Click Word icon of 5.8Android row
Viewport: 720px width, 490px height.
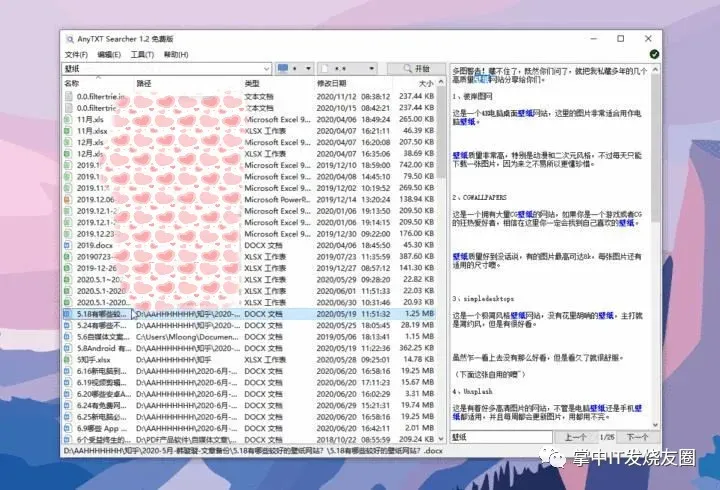point(68,348)
